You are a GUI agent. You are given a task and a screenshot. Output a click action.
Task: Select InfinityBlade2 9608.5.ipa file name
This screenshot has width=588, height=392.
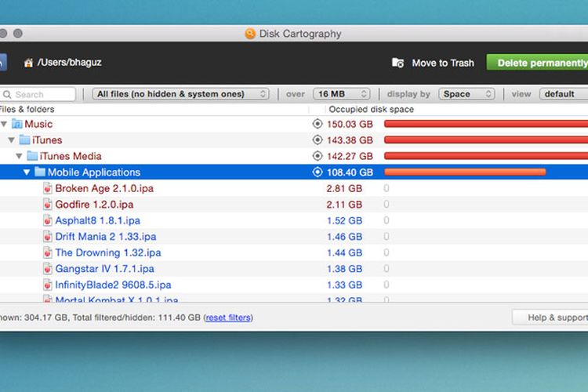pos(113,285)
